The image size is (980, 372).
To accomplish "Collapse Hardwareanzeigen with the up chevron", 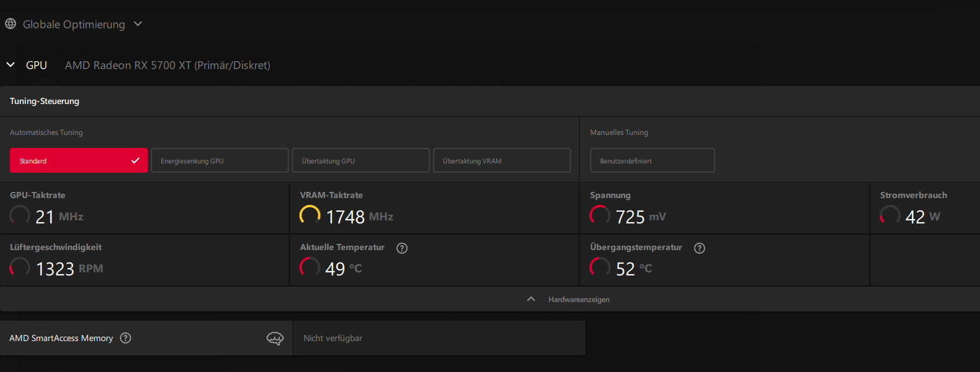I will pyautogui.click(x=530, y=299).
